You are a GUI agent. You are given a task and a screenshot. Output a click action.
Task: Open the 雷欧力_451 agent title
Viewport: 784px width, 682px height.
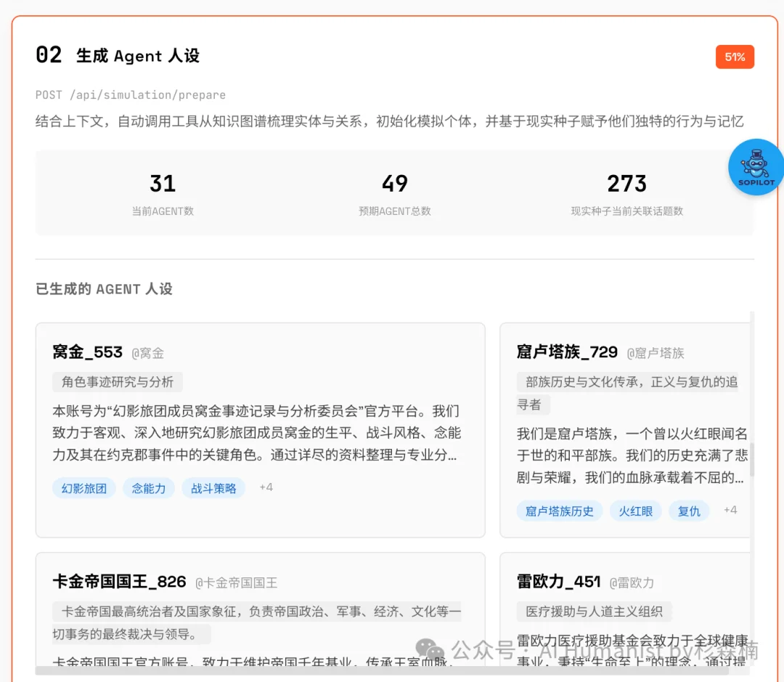click(x=558, y=582)
